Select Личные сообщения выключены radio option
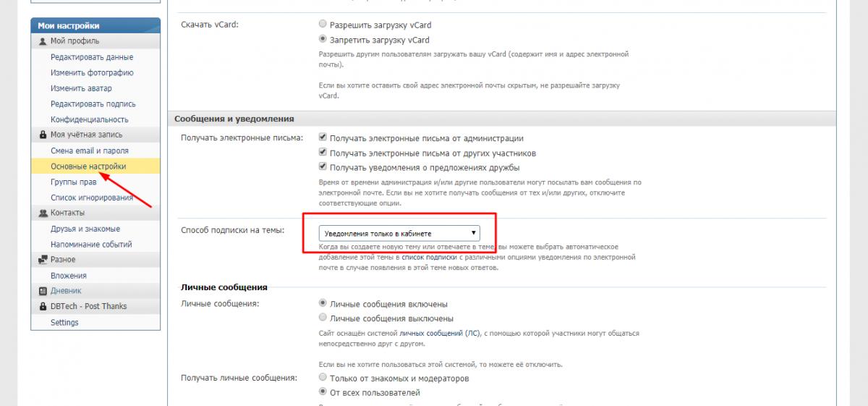Viewport: 868px width, 406px height. [x=323, y=318]
